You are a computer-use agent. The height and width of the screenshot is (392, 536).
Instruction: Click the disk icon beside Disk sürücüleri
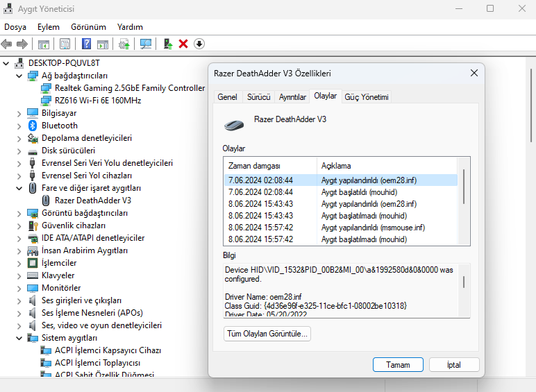coord(33,152)
